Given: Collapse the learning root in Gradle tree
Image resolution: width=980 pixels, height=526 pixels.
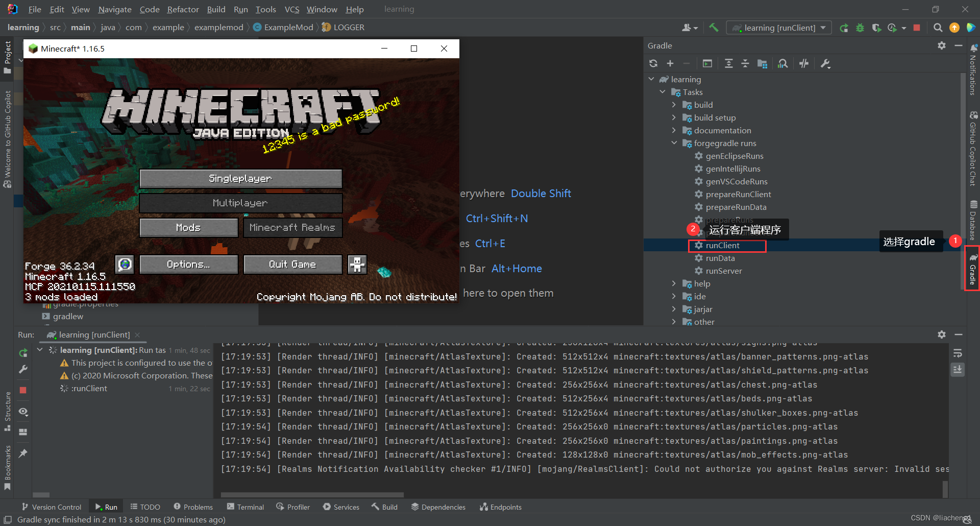Looking at the screenshot, I should (651, 79).
